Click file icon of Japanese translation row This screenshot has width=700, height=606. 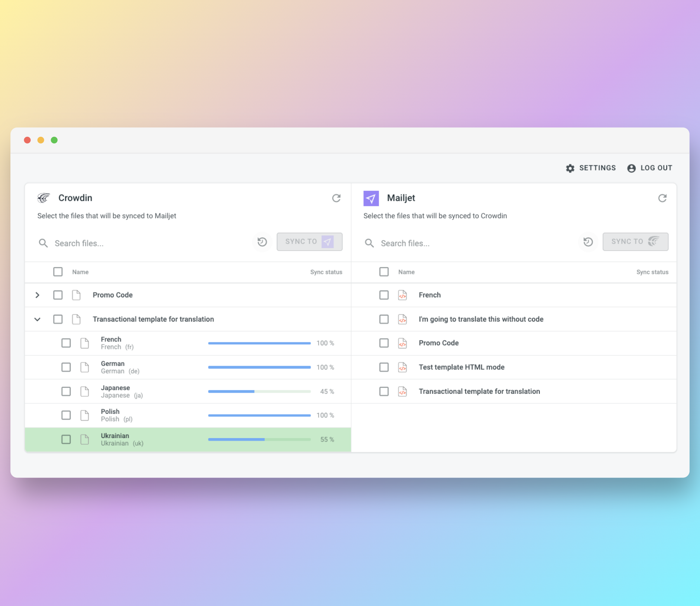pos(84,392)
